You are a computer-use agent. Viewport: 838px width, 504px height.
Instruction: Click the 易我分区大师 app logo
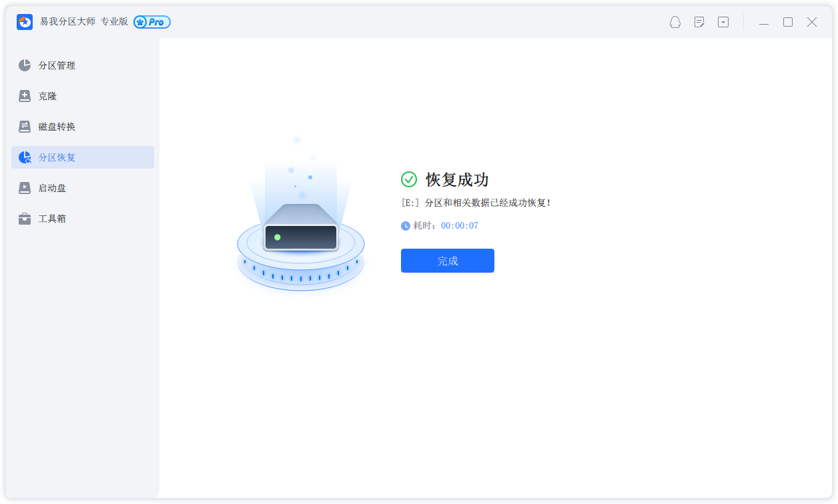click(x=25, y=22)
